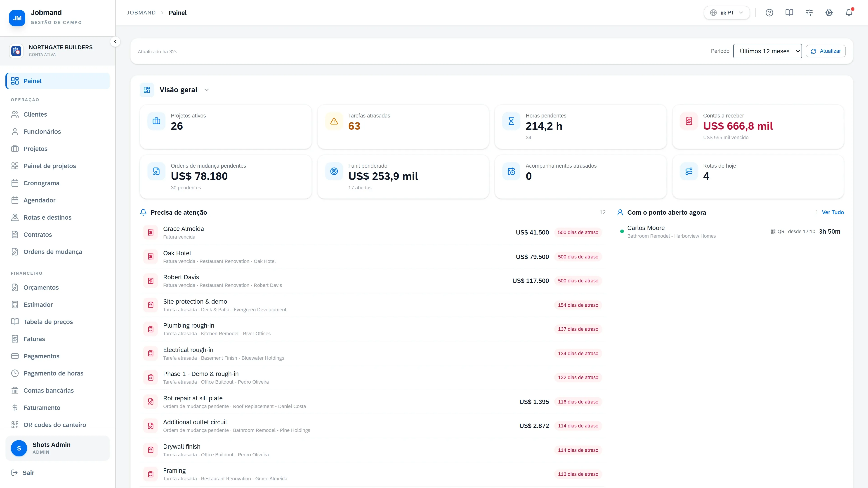
Task: Click the QR icon beside Carlos Moore
Action: pyautogui.click(x=773, y=232)
